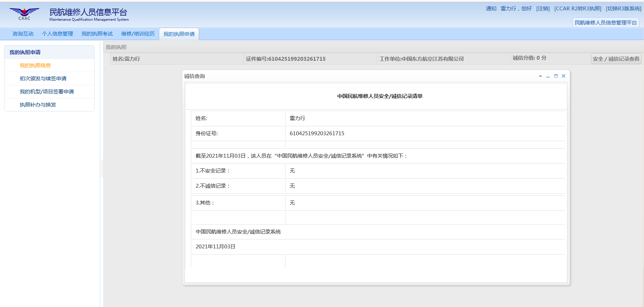Viewport: 644px width, 307px height.
Task: Select 我的执照信息 in the sidebar
Action: click(x=35, y=66)
